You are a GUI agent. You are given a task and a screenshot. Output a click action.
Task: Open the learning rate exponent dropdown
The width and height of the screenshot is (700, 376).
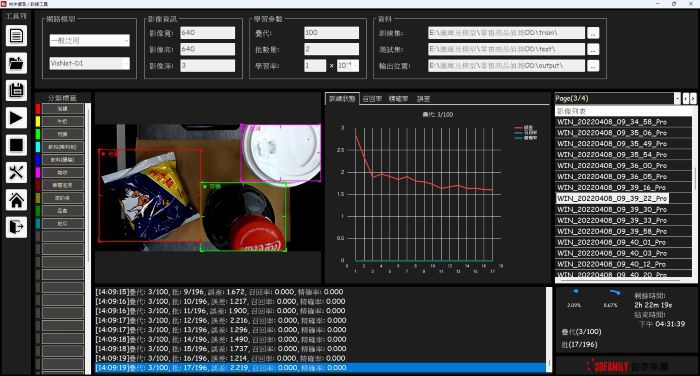coord(348,66)
